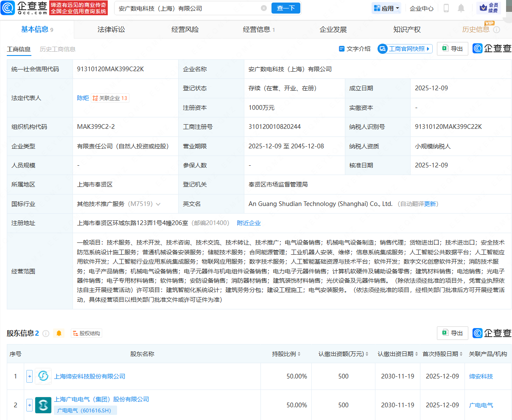Click the 查一下 search button

pyautogui.click(x=285, y=8)
